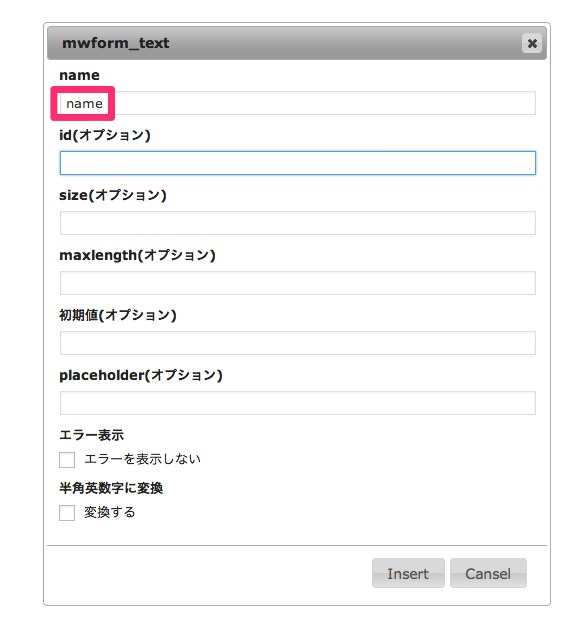Click the maxlength(オプション) label
This screenshot has width=587, height=641.
[x=137, y=255]
